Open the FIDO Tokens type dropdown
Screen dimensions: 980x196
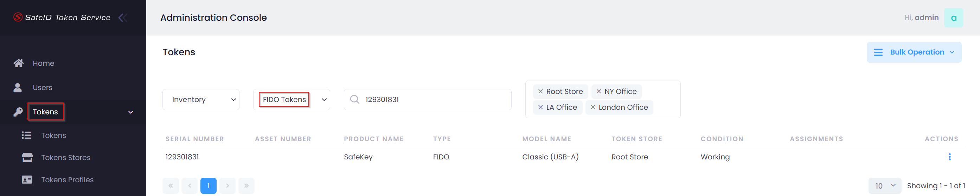pos(292,100)
